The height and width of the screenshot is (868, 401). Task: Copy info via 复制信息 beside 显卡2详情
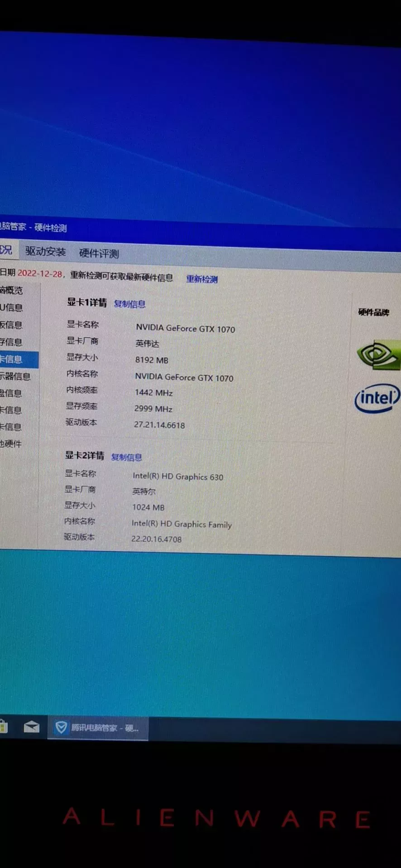tap(127, 457)
